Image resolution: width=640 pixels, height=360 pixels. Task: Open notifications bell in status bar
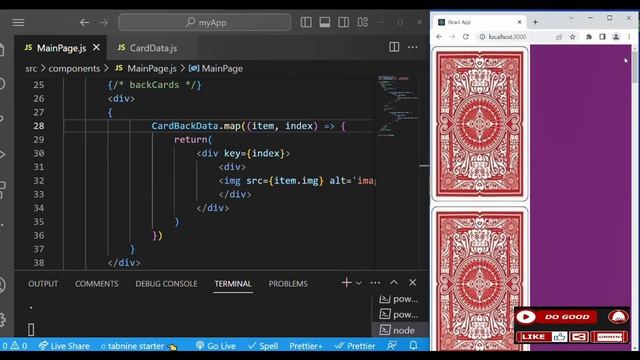[x=413, y=345]
